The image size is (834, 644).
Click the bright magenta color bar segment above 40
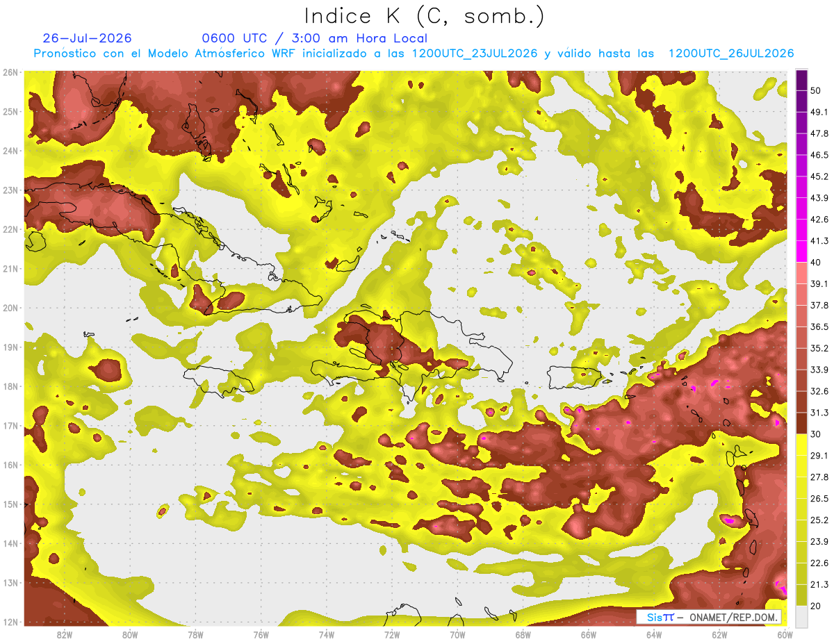[x=801, y=251]
